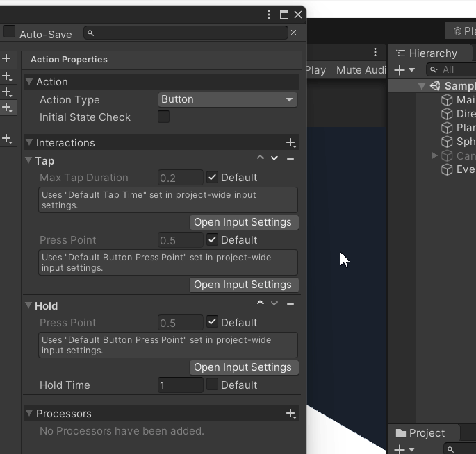
Task: Check Default for Hold Time
Action: [x=212, y=385]
